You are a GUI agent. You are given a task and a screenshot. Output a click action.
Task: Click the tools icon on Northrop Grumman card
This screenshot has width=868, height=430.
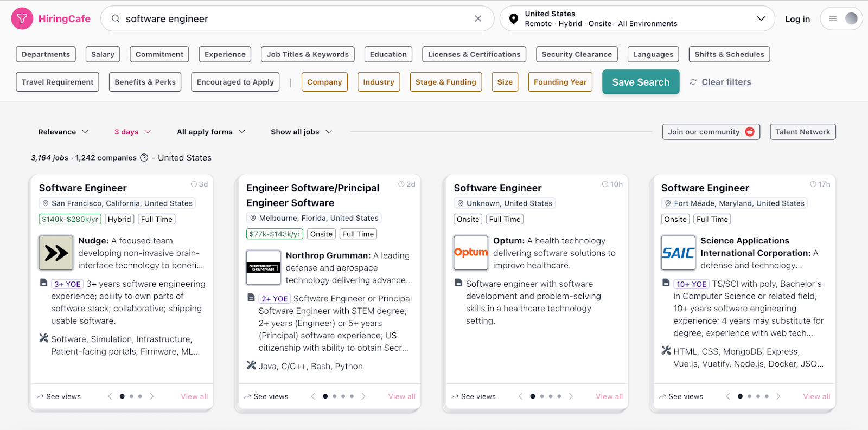click(x=251, y=365)
